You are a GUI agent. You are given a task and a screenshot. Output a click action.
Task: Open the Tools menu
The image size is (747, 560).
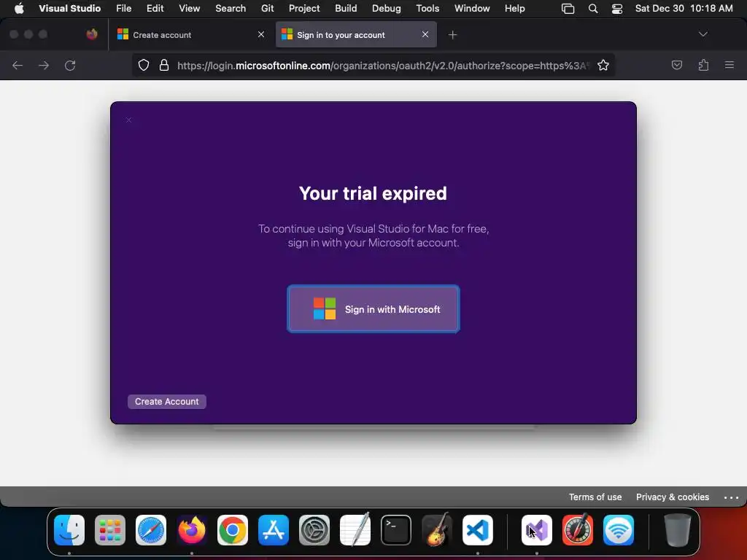coord(427,8)
